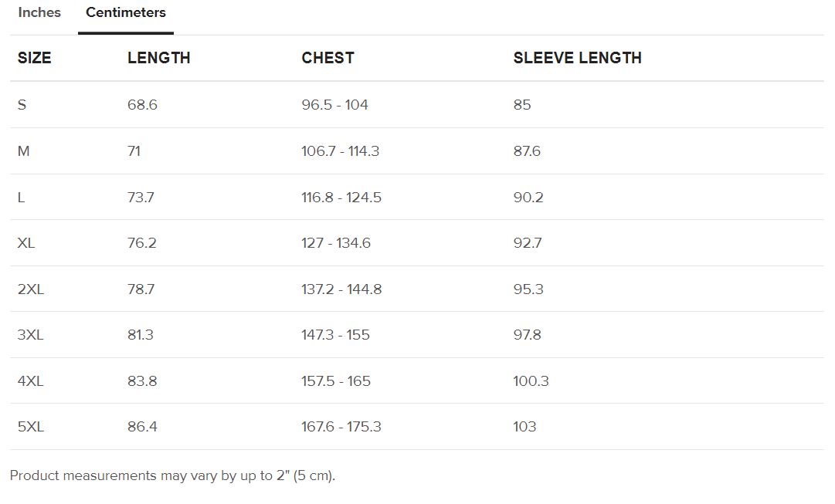The image size is (835, 504).
Task: Switch to the Inches tab
Action: pos(39,12)
